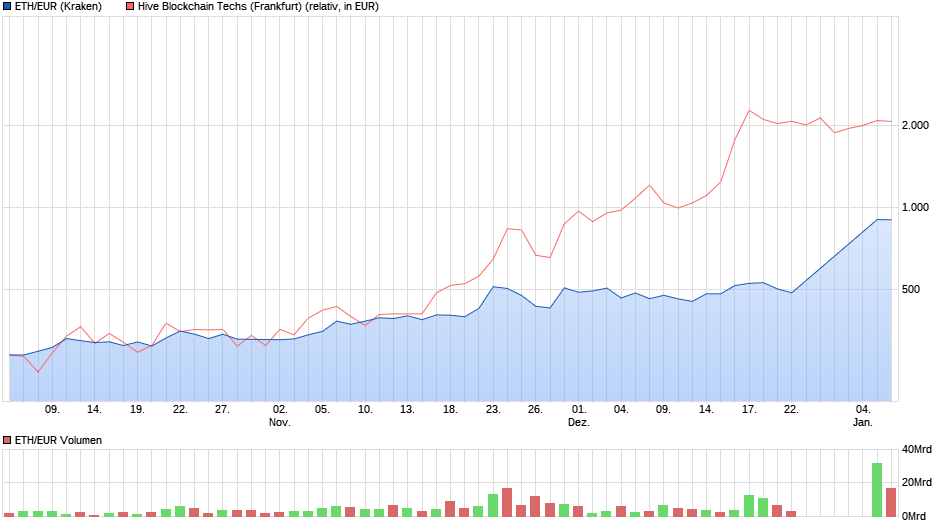Click the blue ETH/EUR legend color swatch
Screen dimensions: 940x526
click(7, 7)
